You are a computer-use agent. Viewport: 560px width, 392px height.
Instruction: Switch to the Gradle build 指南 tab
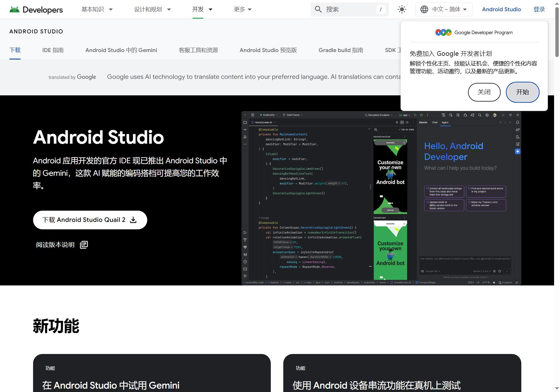[x=341, y=50]
